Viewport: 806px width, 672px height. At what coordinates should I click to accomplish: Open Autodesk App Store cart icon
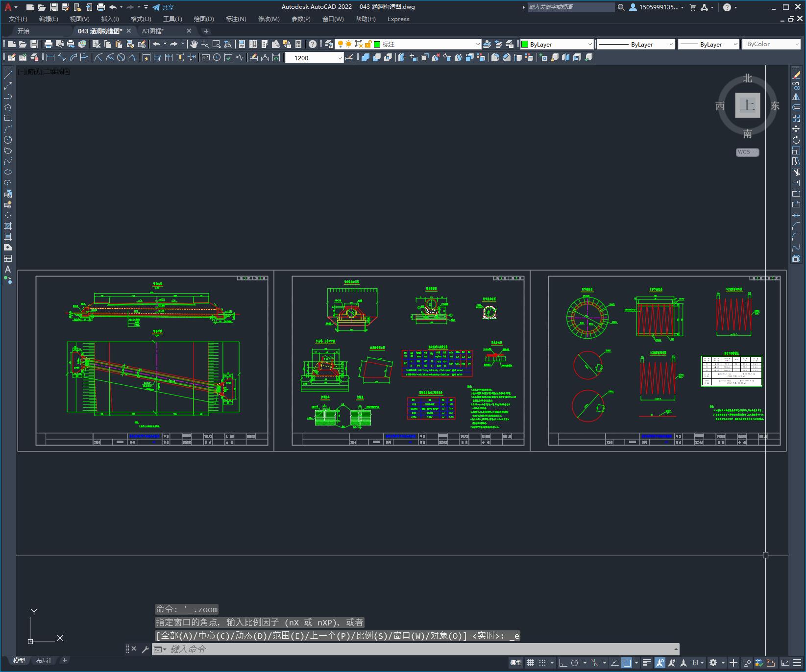[x=693, y=7]
